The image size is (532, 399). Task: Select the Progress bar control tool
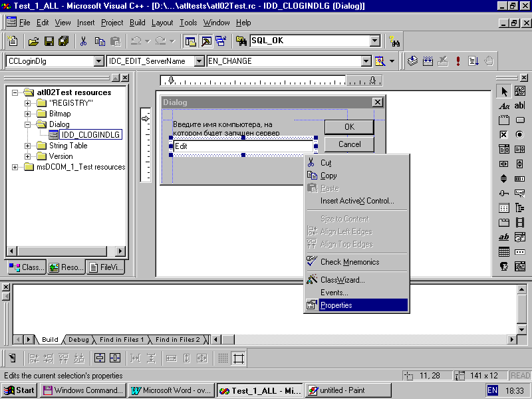tap(519, 178)
